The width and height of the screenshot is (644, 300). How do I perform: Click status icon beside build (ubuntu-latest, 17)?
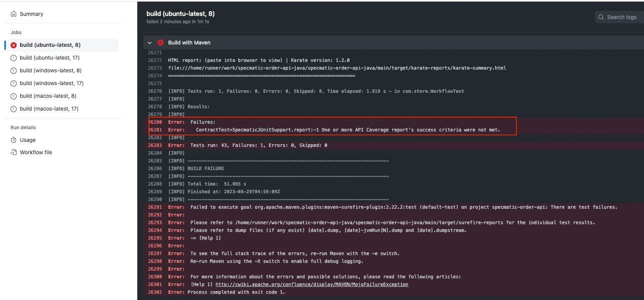point(14,58)
